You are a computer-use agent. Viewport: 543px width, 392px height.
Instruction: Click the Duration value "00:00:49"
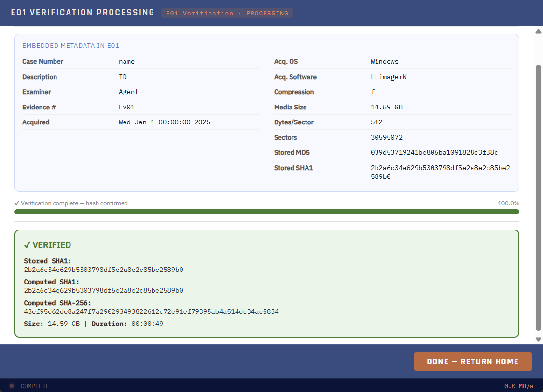[x=147, y=324]
